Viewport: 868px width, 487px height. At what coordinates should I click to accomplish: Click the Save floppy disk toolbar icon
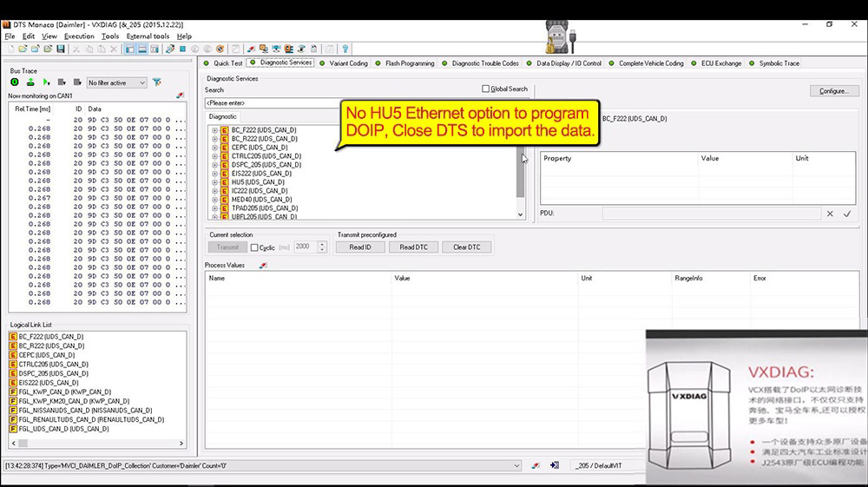[x=61, y=49]
